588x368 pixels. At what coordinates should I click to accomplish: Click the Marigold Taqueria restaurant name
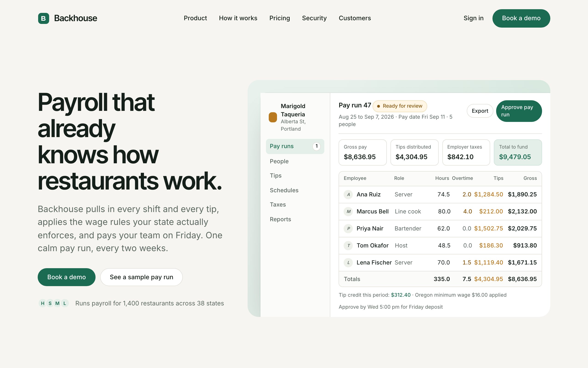(293, 110)
